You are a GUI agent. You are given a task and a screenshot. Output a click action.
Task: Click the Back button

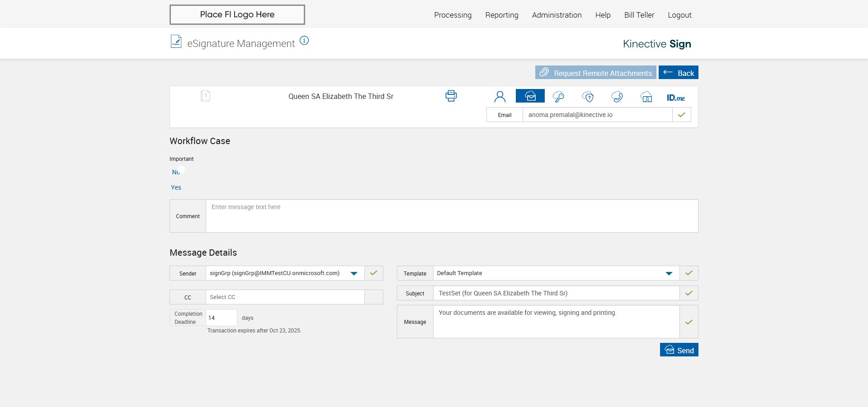point(678,73)
